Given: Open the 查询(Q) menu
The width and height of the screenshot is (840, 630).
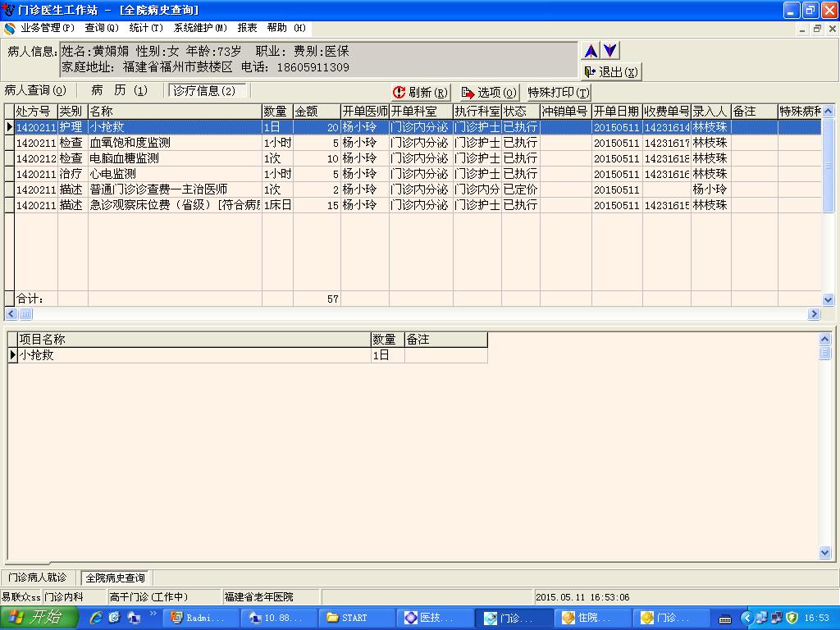Looking at the screenshot, I should click(101, 28).
